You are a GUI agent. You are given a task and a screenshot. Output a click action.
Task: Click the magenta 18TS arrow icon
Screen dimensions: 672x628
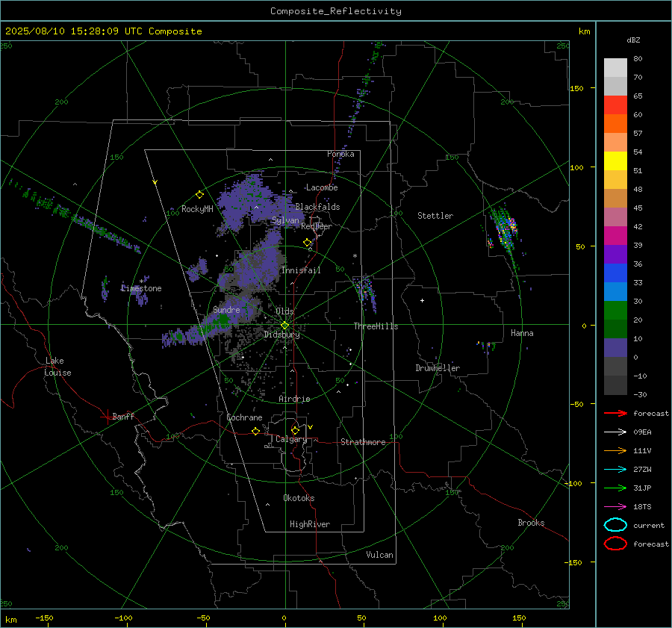pyautogui.click(x=615, y=507)
